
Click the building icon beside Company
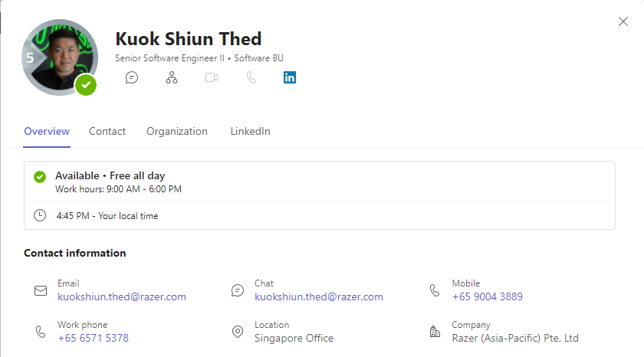[x=435, y=332]
